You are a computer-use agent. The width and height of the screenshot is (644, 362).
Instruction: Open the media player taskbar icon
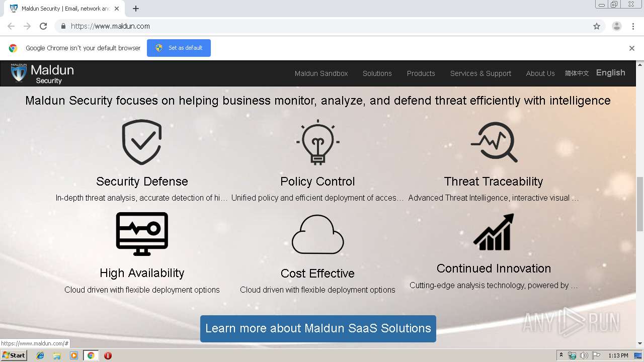tap(74, 355)
